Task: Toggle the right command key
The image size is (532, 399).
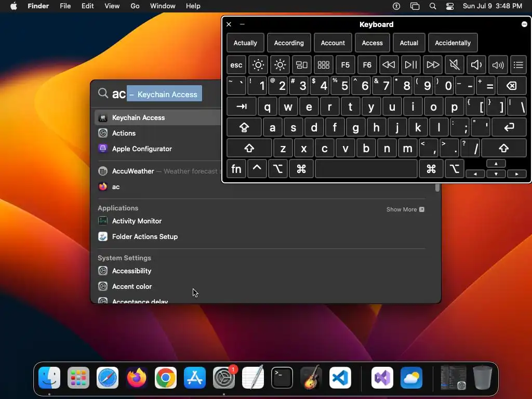Action: pyautogui.click(x=431, y=169)
